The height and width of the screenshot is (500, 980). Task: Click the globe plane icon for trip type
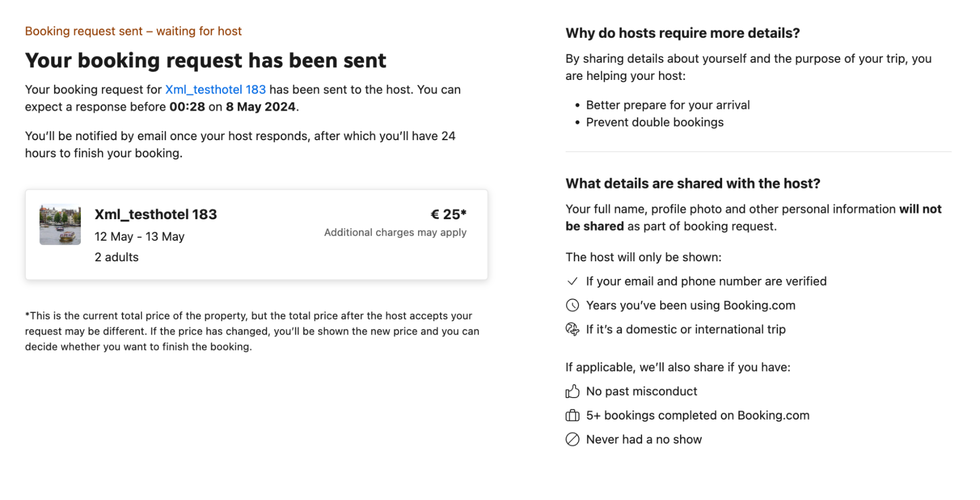tap(572, 329)
